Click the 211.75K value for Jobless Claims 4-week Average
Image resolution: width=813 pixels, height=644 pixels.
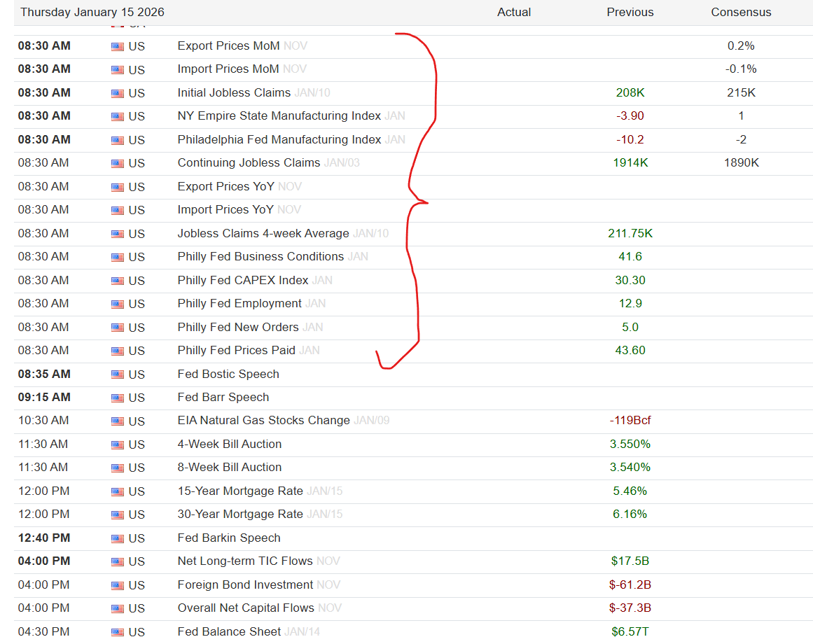[x=630, y=234]
